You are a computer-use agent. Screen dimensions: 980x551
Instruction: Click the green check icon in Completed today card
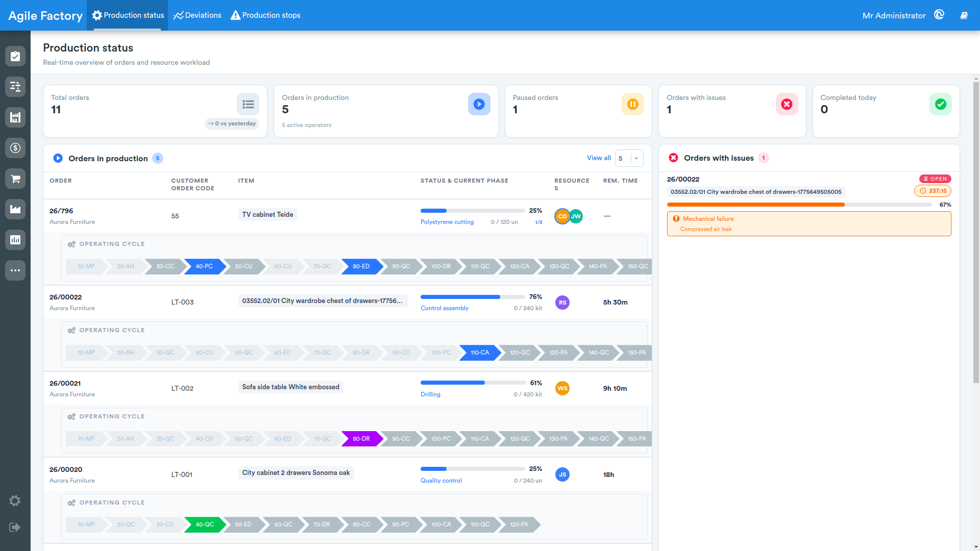pos(941,104)
